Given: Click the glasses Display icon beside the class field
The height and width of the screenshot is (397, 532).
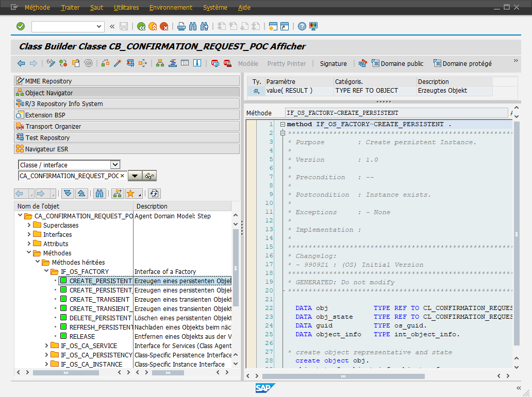Looking at the screenshot, I should tap(149, 176).
